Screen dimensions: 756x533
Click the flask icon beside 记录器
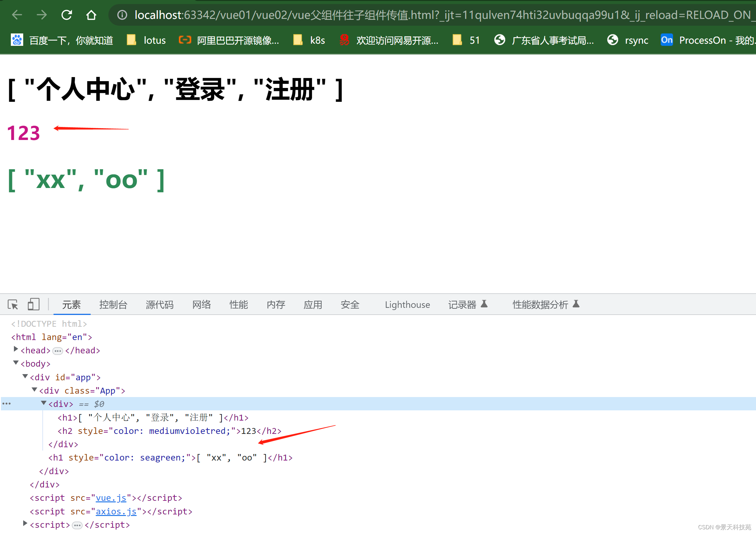pos(484,304)
